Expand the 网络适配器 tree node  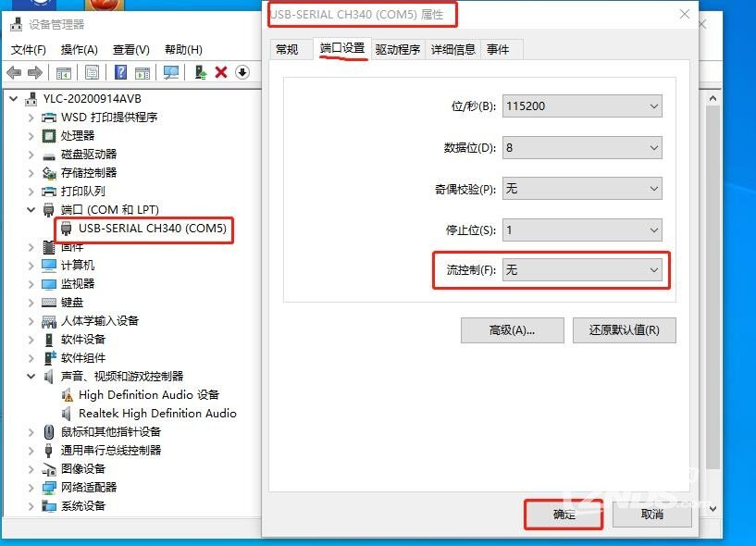coord(31,488)
